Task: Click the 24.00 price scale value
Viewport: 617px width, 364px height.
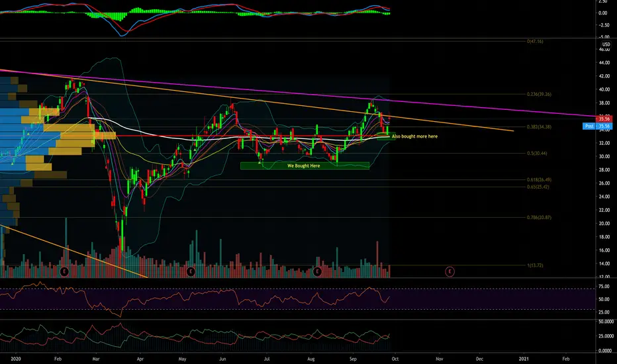Action: (604, 197)
